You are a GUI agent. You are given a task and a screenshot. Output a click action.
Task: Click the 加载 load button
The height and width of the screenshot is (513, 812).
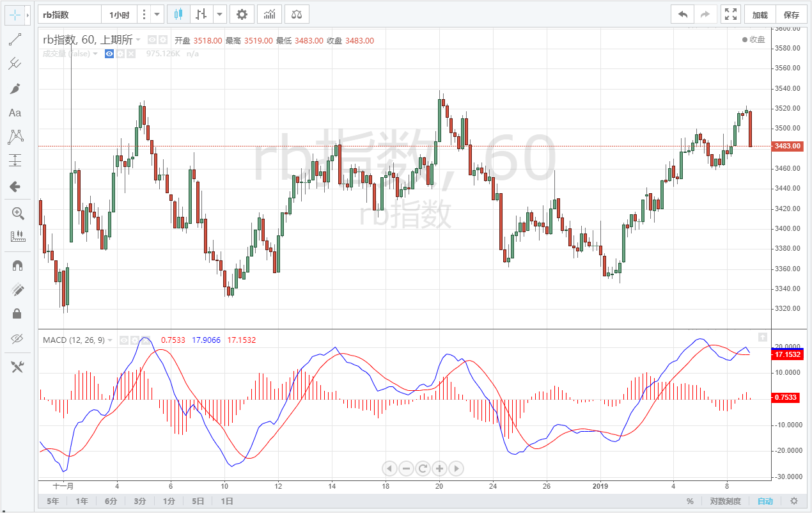pyautogui.click(x=760, y=15)
